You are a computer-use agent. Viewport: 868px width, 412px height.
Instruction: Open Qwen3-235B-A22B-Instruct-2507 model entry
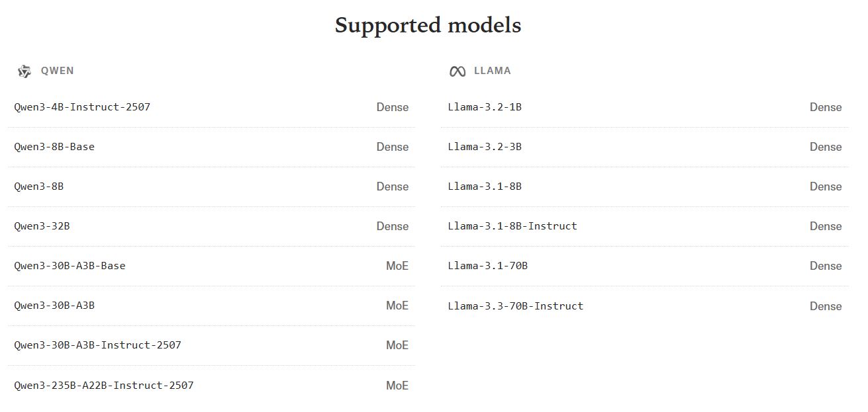click(x=104, y=386)
